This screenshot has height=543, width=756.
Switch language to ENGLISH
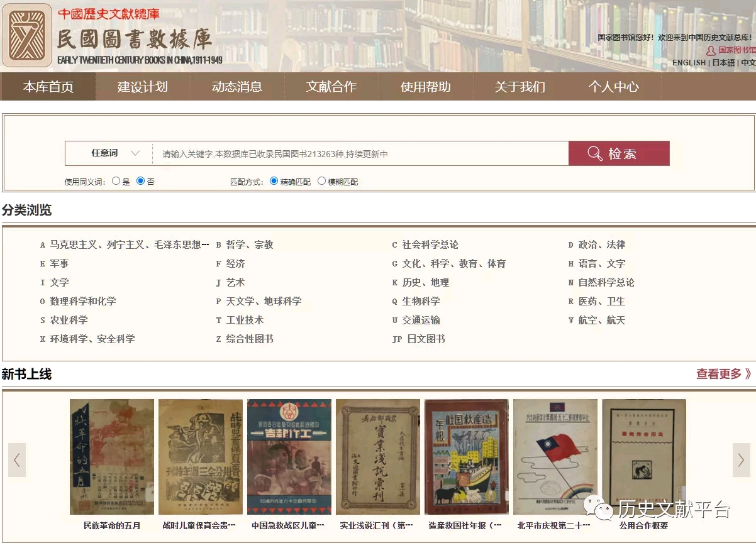pos(689,63)
